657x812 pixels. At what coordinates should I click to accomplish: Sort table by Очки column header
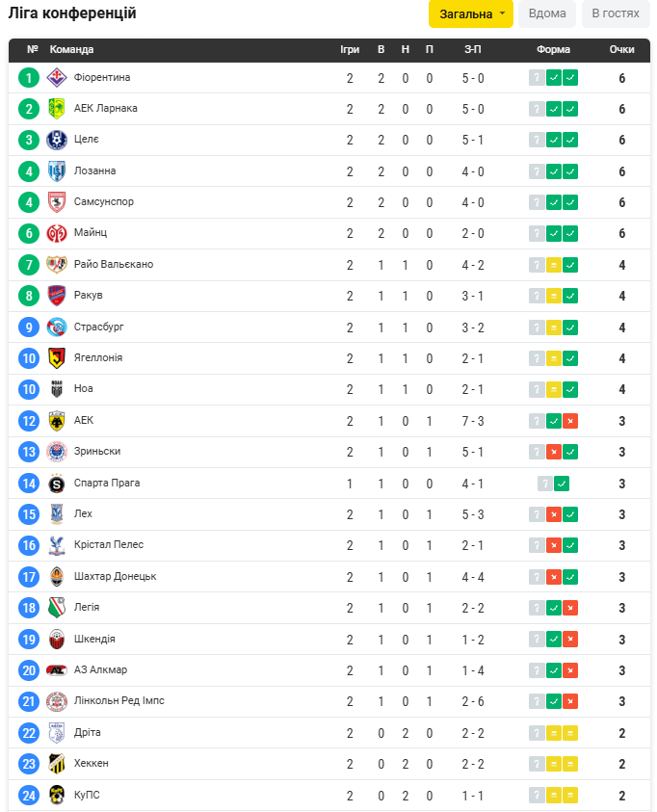622,50
